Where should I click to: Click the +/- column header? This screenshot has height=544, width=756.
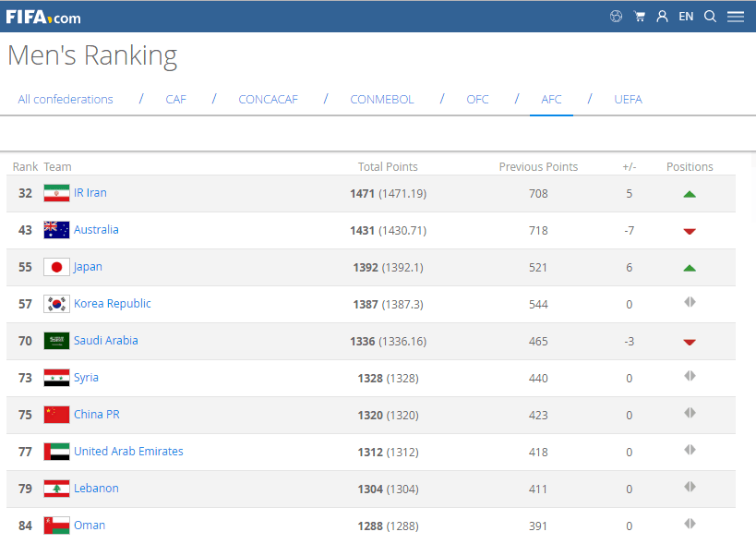630,167
